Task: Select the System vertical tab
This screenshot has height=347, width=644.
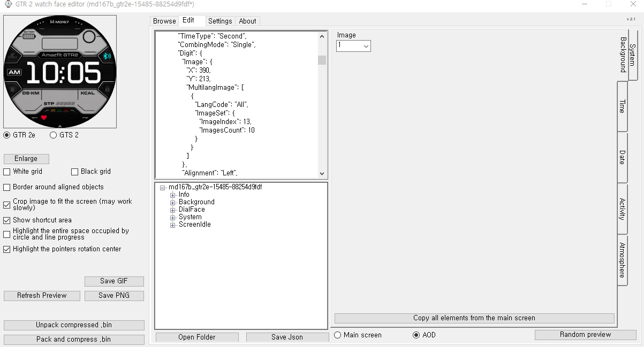Action: point(633,55)
